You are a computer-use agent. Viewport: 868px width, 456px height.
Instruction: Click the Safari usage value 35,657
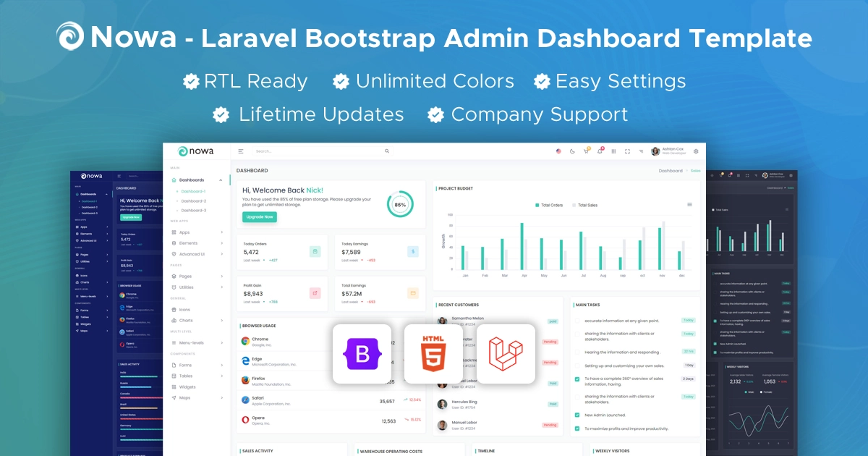point(387,401)
